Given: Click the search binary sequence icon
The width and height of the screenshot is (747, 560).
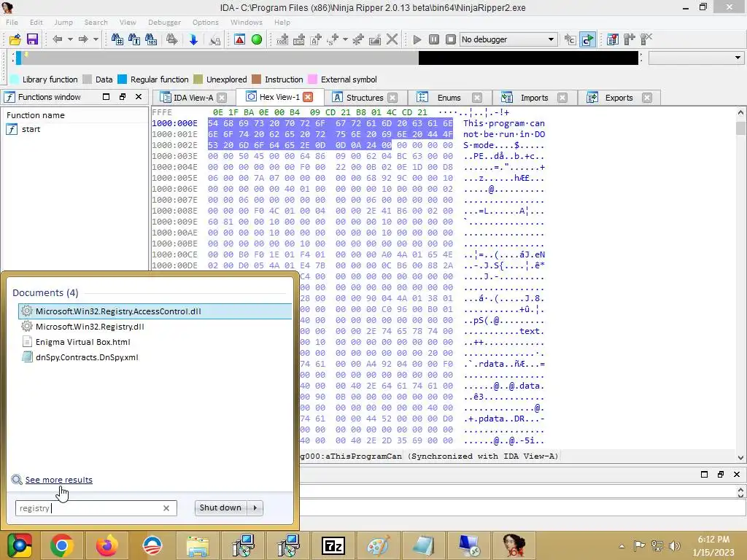Looking at the screenshot, I should [x=151, y=39].
